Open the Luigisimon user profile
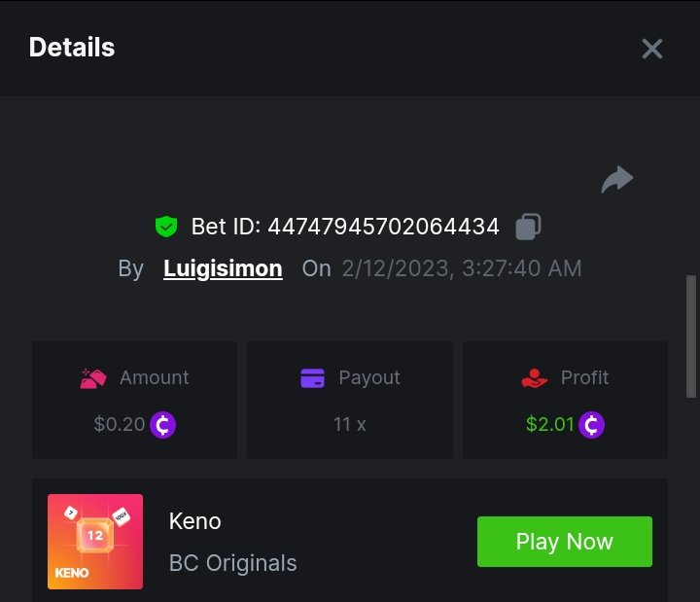The width and height of the screenshot is (700, 602). tap(223, 268)
